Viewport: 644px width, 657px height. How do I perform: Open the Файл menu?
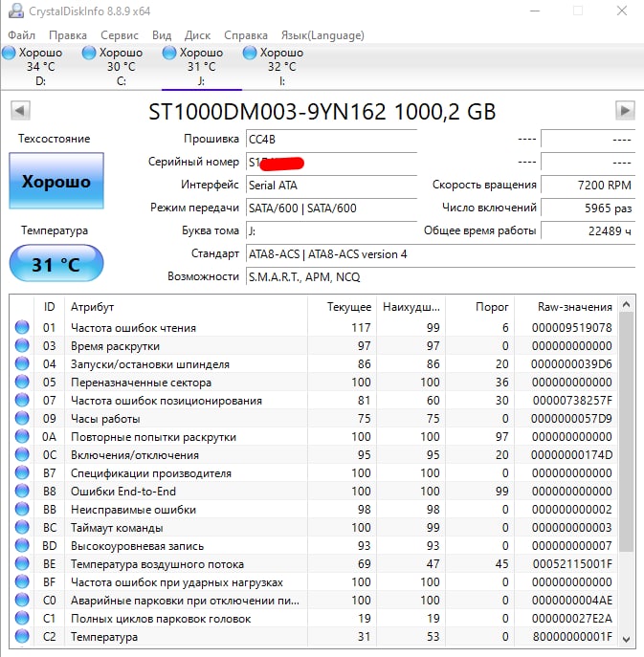tap(21, 35)
